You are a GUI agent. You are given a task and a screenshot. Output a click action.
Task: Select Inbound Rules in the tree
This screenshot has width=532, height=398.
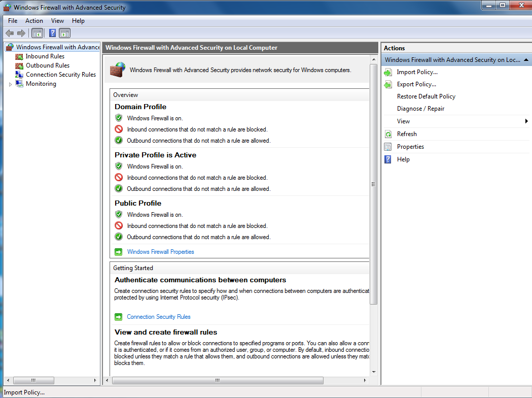[x=45, y=56]
